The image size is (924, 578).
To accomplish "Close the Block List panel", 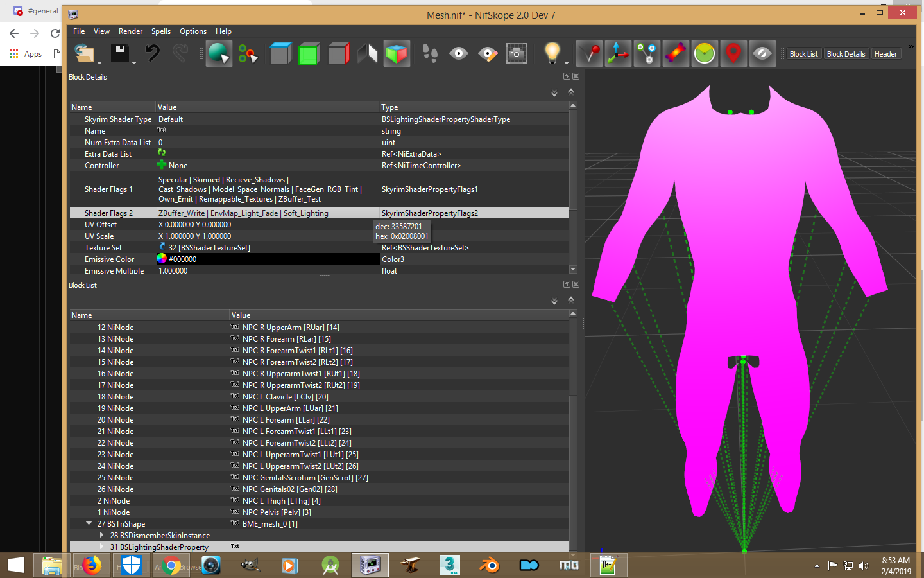I will pyautogui.click(x=576, y=285).
